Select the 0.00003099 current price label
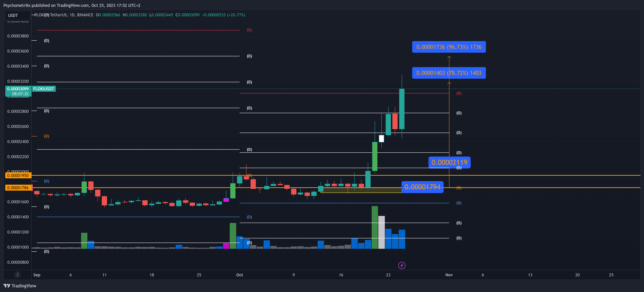 coord(18,89)
